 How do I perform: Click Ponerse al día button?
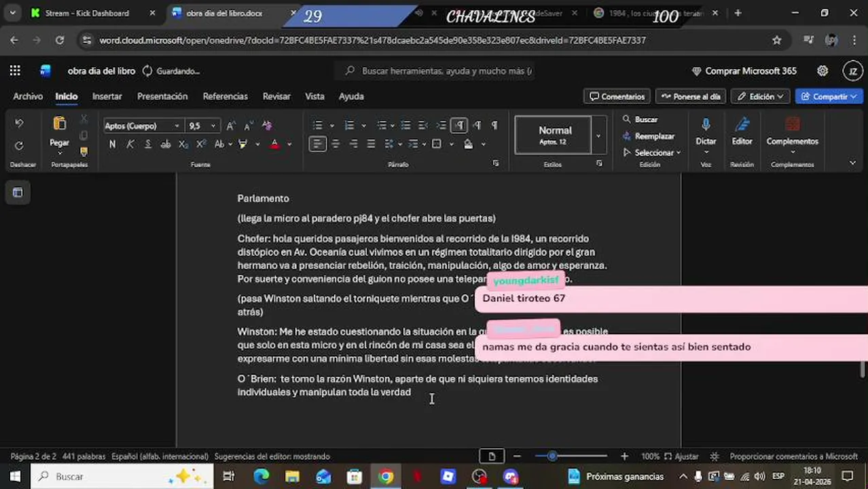click(691, 96)
